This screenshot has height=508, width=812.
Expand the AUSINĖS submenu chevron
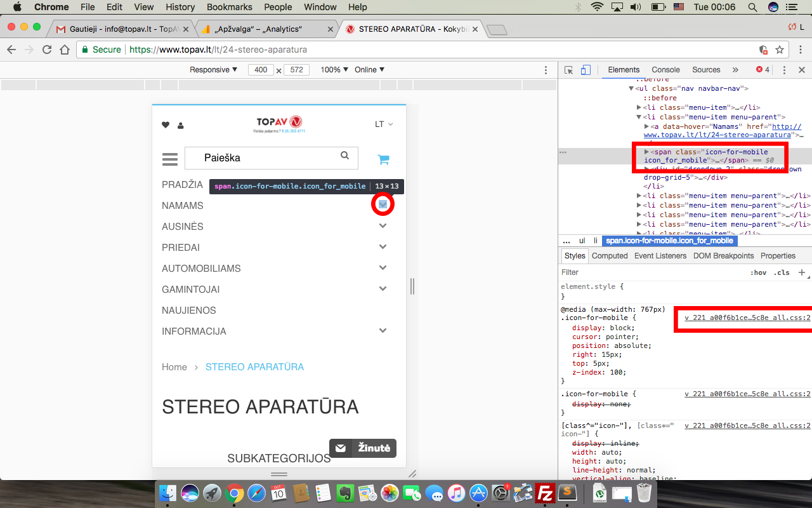[383, 226]
